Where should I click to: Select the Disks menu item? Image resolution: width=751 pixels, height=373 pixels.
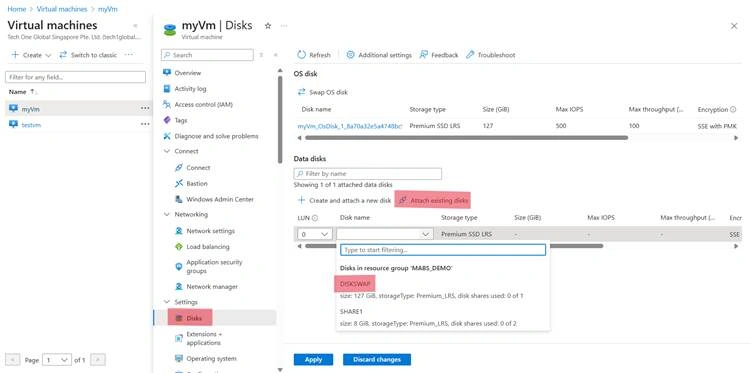coord(215,318)
